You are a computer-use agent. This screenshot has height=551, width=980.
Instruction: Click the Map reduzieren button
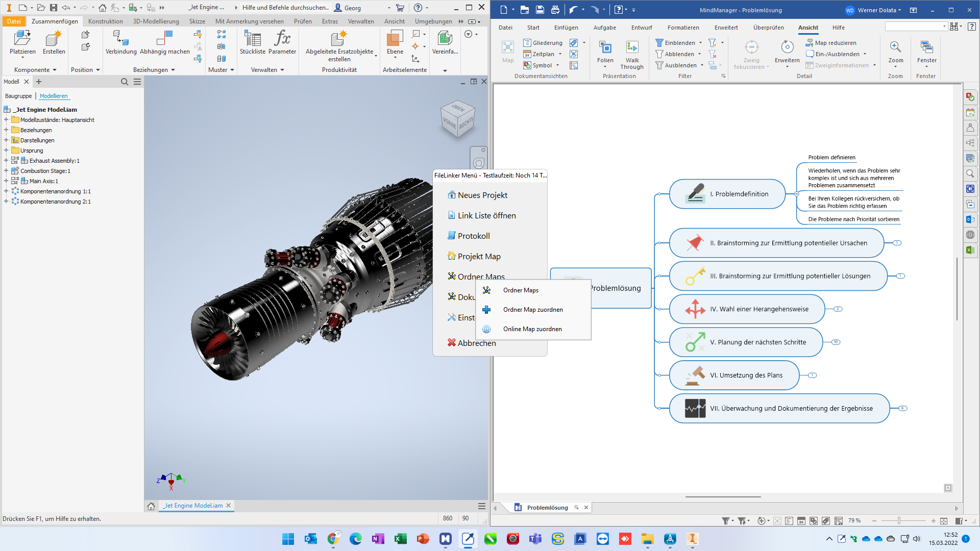[831, 43]
